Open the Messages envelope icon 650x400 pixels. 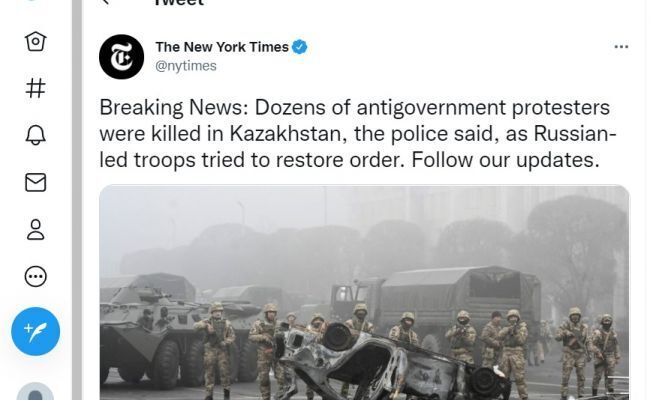click(35, 182)
